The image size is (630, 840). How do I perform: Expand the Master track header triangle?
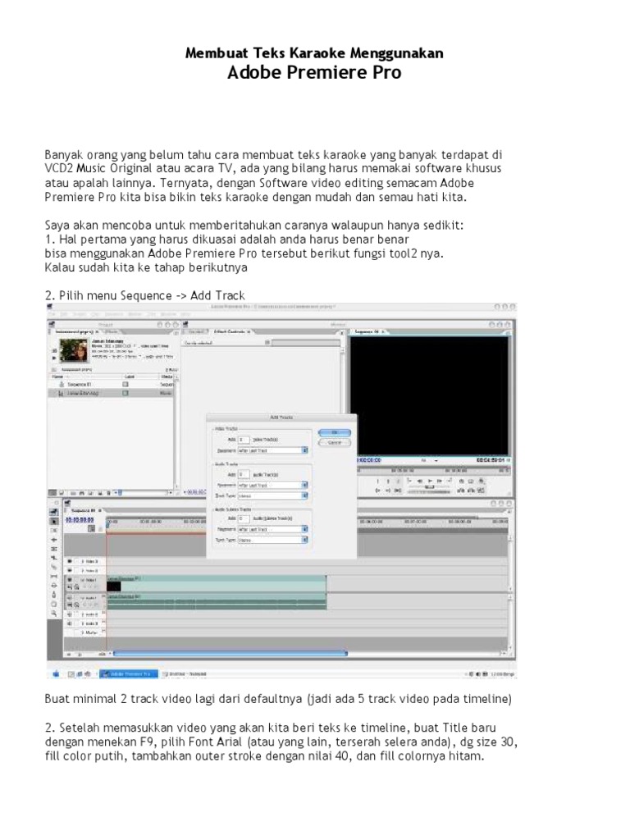pos(83,632)
